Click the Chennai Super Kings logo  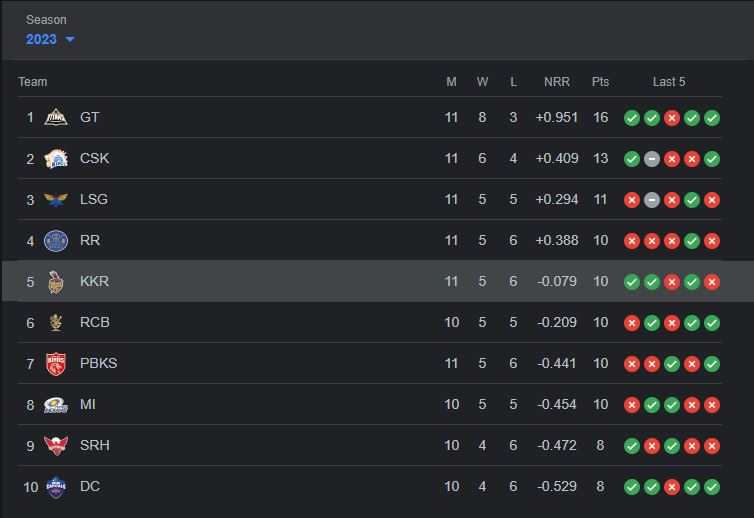(x=56, y=158)
